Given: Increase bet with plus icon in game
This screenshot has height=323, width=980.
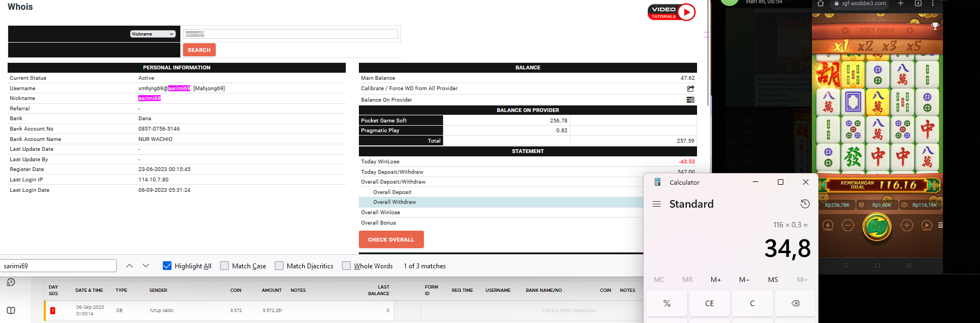Looking at the screenshot, I should tap(906, 225).
